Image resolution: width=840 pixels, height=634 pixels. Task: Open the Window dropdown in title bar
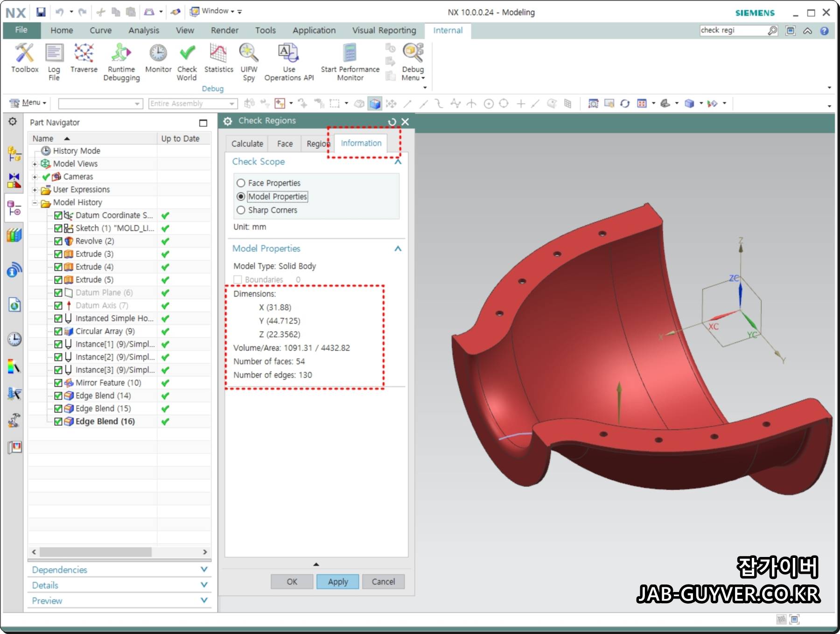[212, 11]
